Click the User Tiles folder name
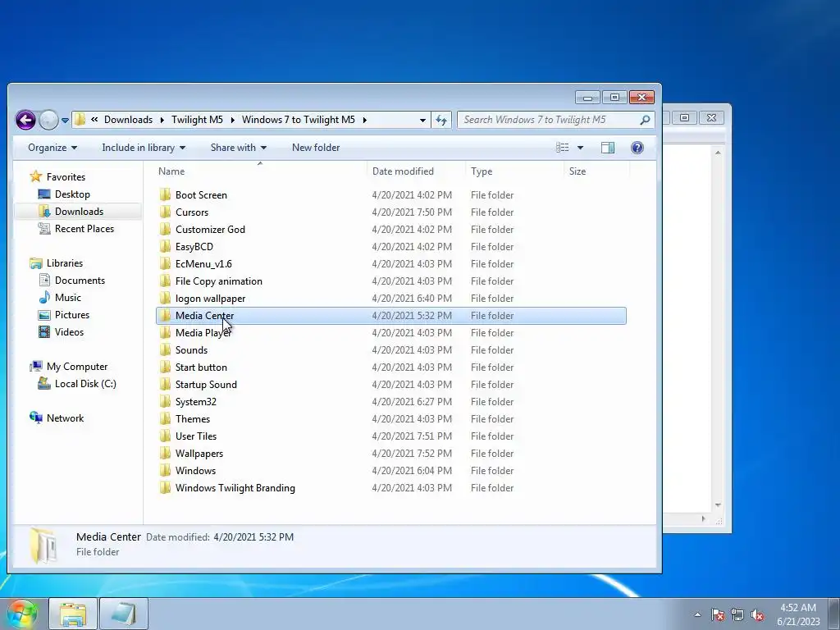 click(196, 436)
